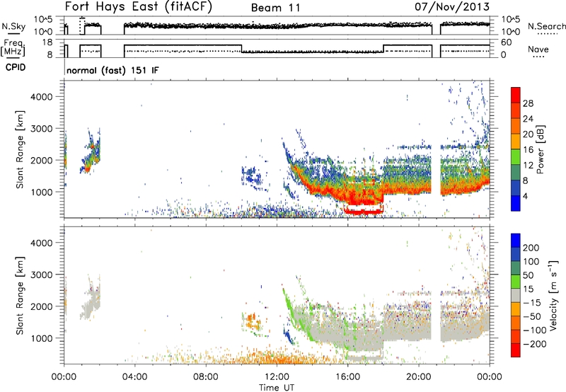Click the blue bottom of power colorbar
The image size is (566, 392).
coord(516,203)
